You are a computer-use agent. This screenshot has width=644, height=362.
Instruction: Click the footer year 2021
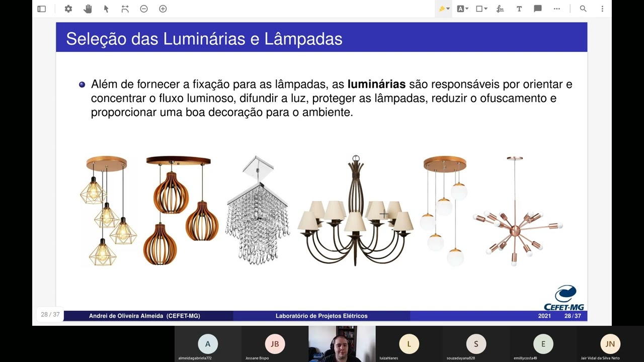pos(544,316)
